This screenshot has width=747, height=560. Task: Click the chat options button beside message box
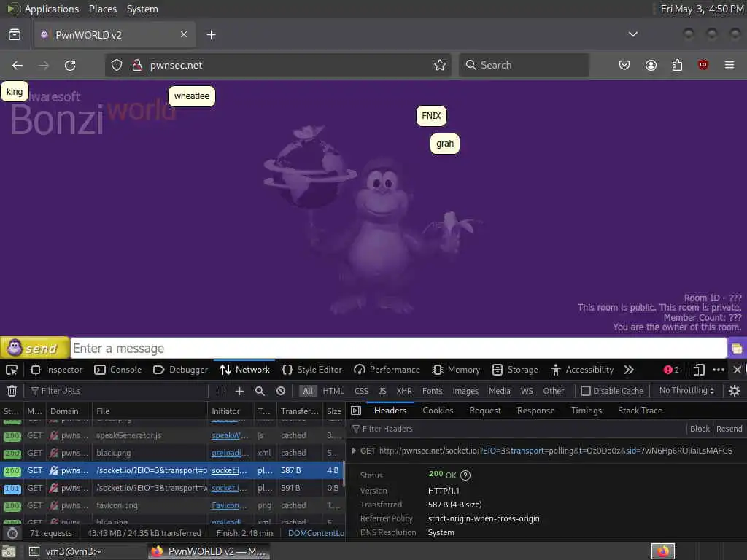(737, 349)
